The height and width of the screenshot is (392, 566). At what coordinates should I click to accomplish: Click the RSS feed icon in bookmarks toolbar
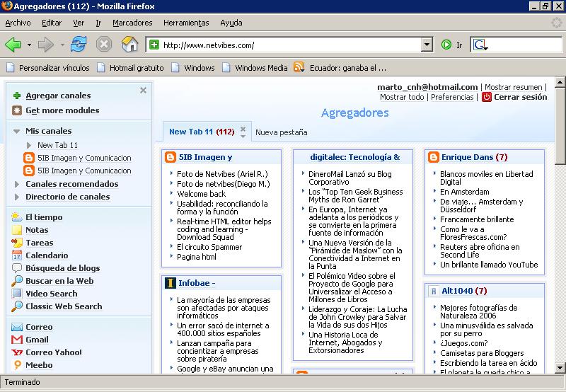click(x=299, y=67)
